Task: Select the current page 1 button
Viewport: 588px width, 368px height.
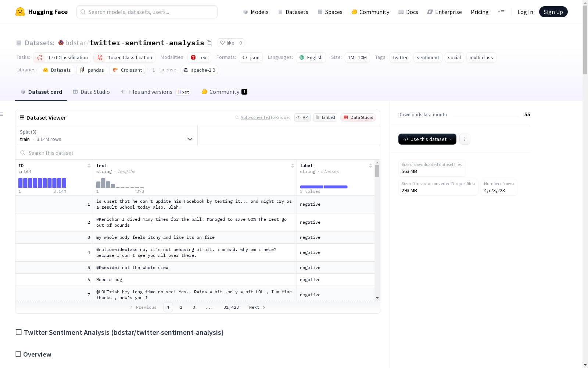Action: point(168,307)
